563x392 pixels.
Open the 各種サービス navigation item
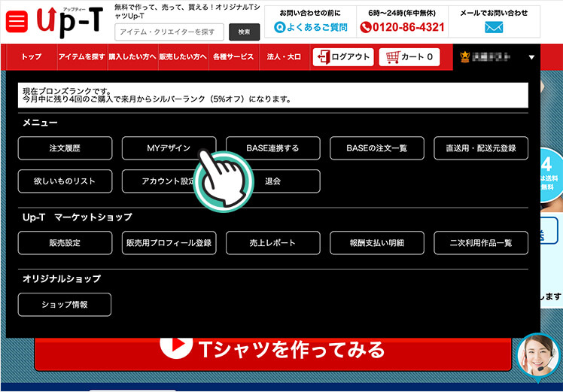233,57
